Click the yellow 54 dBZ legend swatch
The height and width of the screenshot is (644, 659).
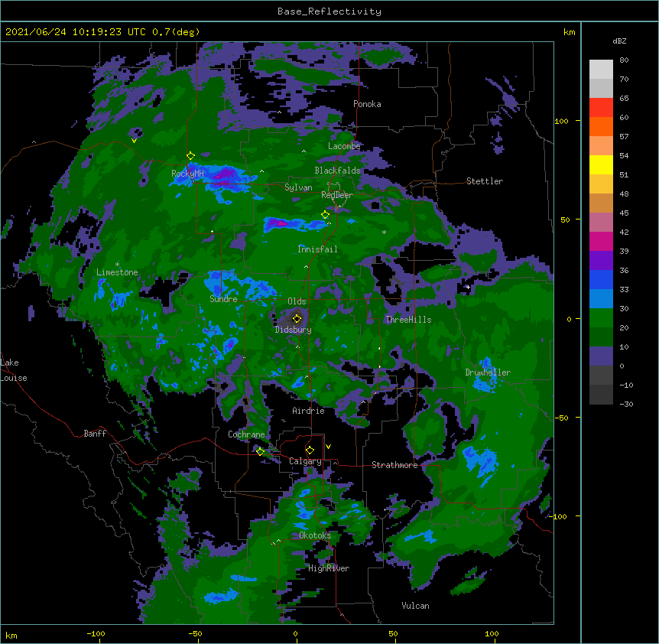601,164
